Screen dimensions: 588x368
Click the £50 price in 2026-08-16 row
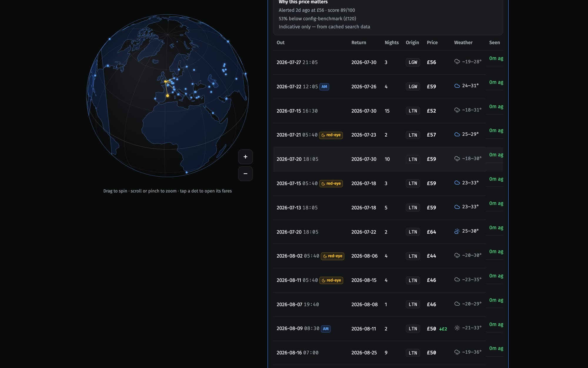(431, 353)
